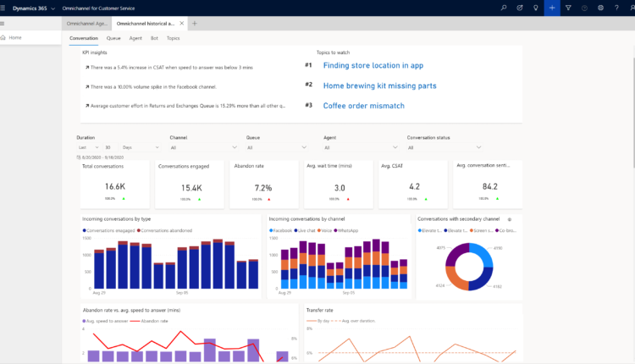Open 'Coffee order mismatch' topic link

click(x=363, y=106)
